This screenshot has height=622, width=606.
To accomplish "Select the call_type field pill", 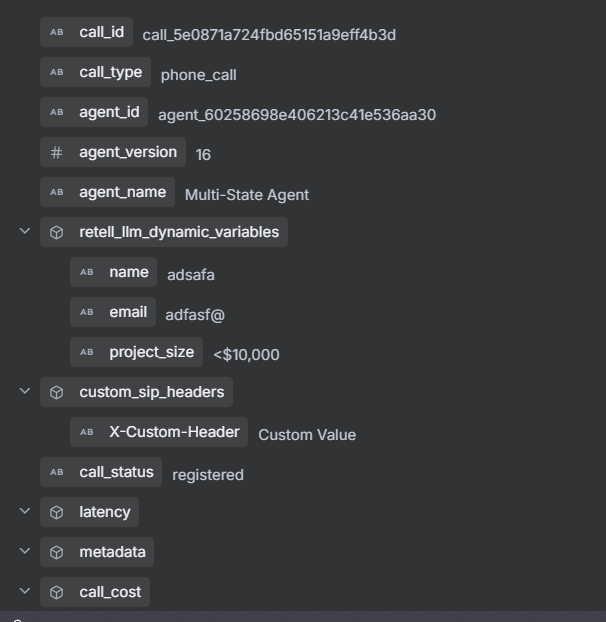I will 96,72.
